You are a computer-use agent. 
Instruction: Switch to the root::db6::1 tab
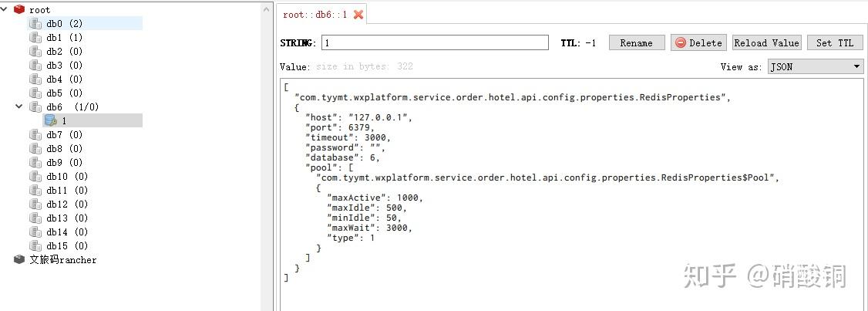click(315, 15)
